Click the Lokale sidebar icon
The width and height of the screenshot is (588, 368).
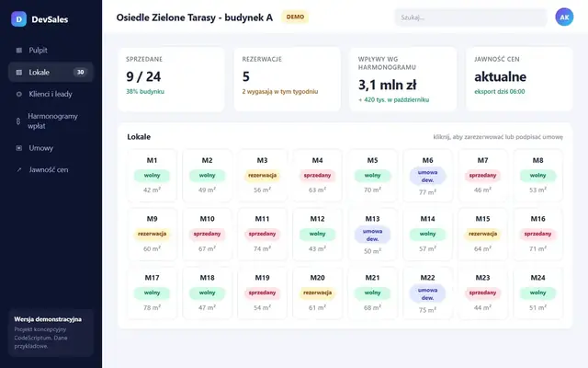[19, 72]
